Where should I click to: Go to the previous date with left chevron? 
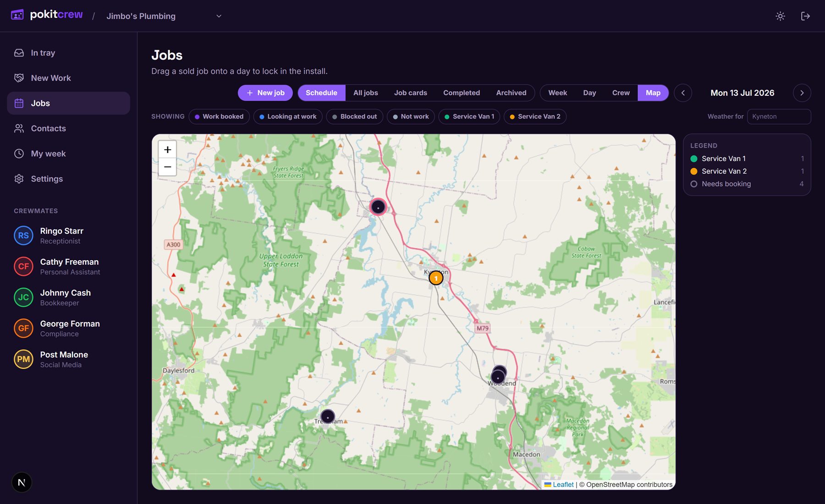tap(683, 93)
